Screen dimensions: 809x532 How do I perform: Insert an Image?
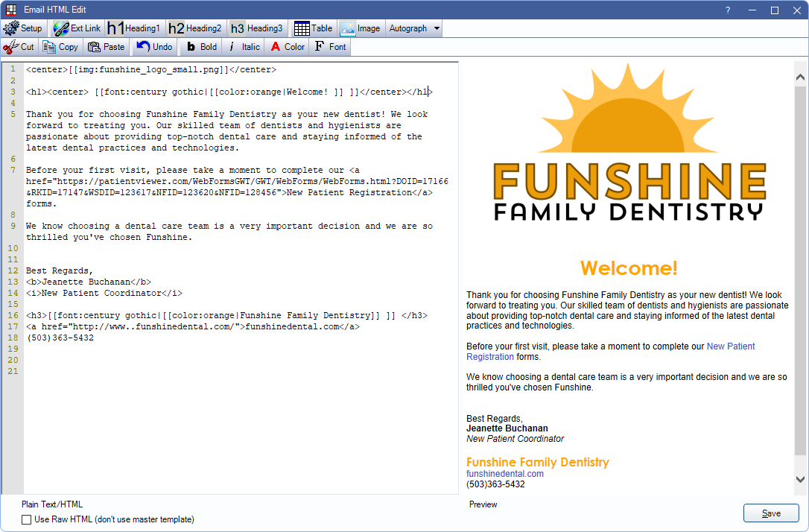coord(361,28)
